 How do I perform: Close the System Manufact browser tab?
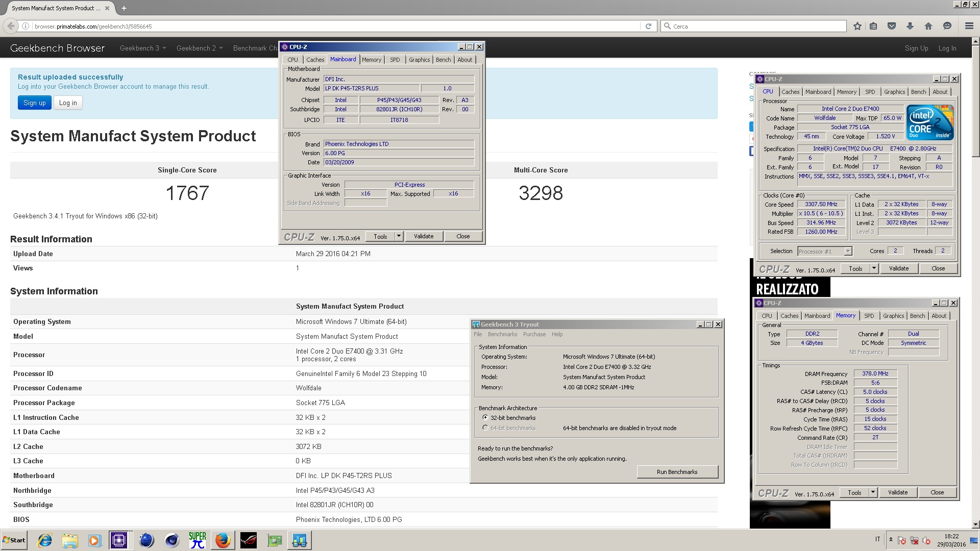(x=107, y=8)
